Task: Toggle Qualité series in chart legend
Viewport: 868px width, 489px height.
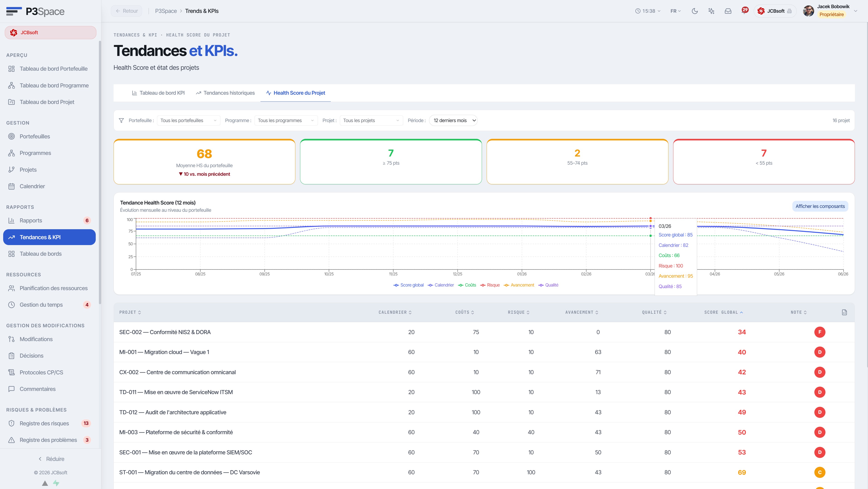Action: (548, 285)
